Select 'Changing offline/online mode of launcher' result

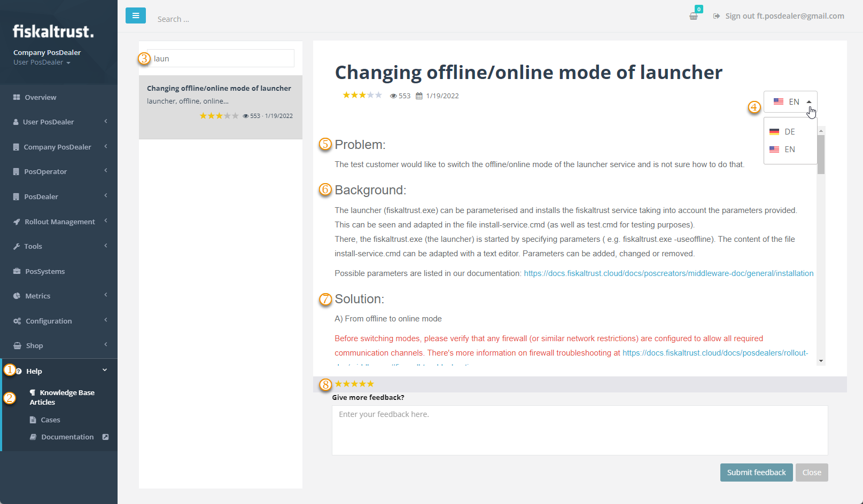pyautogui.click(x=221, y=107)
